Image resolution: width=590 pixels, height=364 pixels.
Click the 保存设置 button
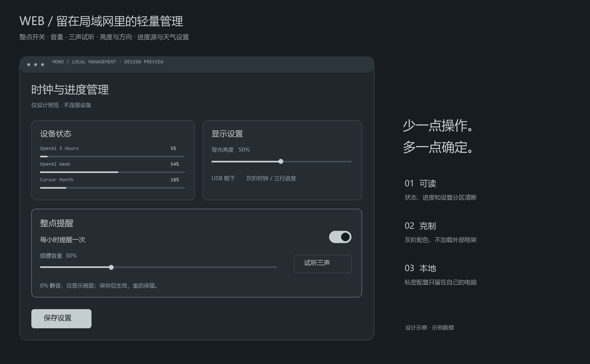(61, 318)
